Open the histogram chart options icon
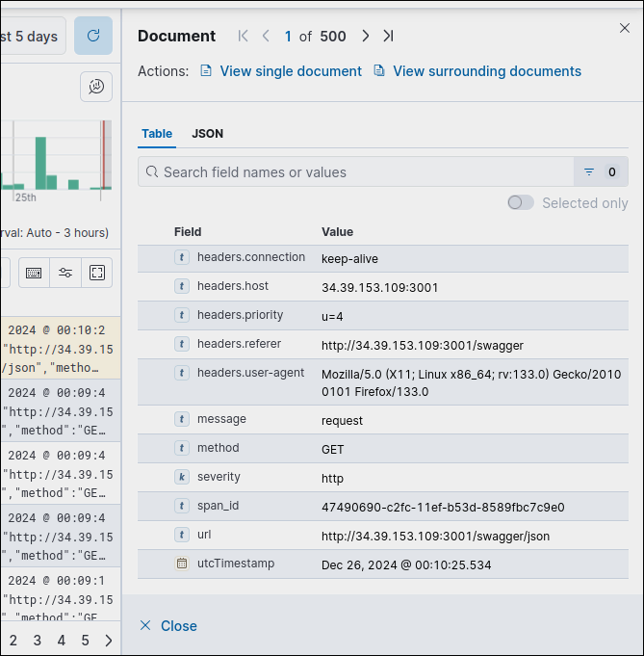 pos(96,87)
